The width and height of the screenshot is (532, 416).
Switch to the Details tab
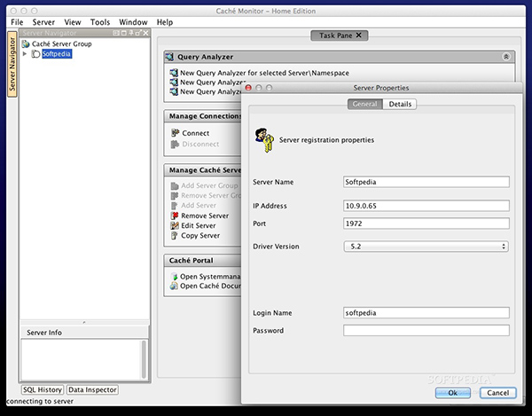[400, 104]
